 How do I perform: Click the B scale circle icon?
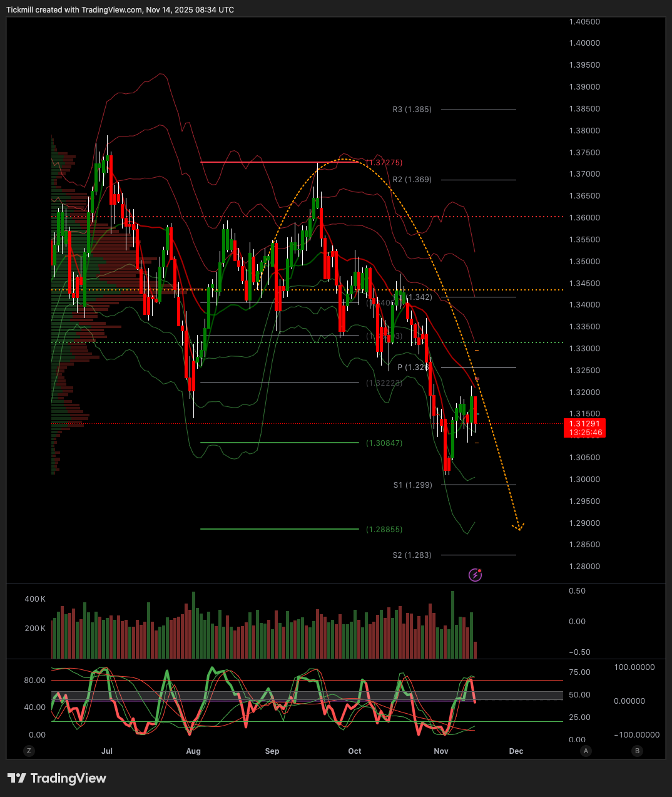click(637, 751)
